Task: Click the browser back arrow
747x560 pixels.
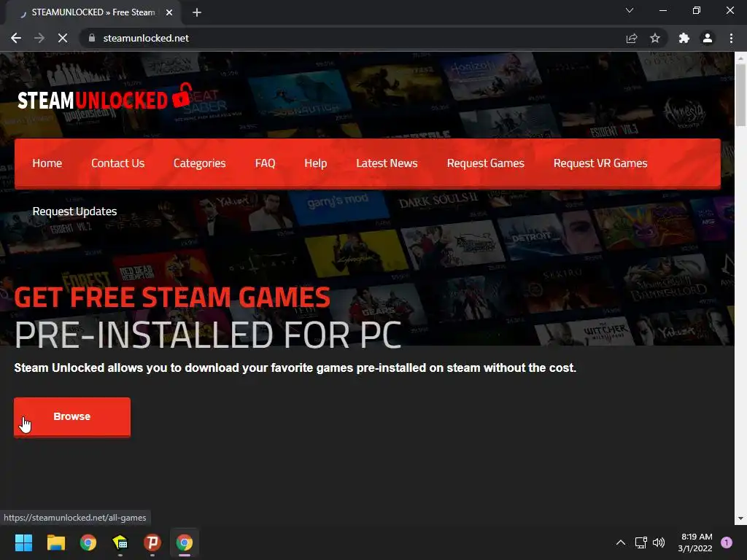Action: 16,38
